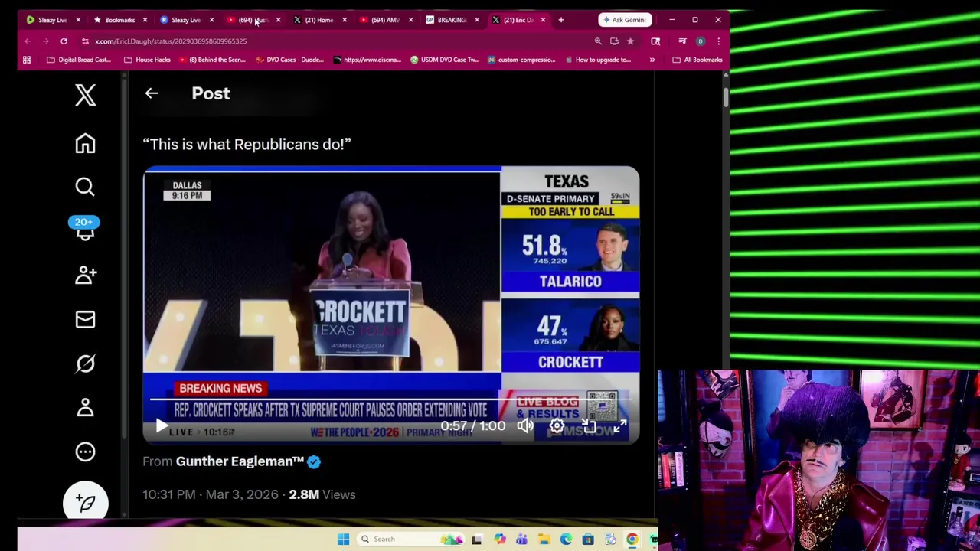Open Notifications bell with 20+ badge

[84, 229]
